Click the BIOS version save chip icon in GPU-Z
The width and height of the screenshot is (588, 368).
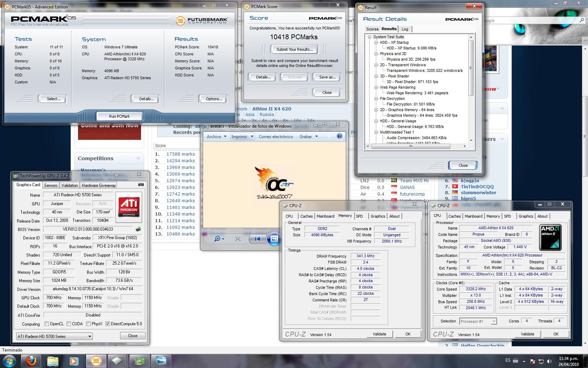coord(138,229)
